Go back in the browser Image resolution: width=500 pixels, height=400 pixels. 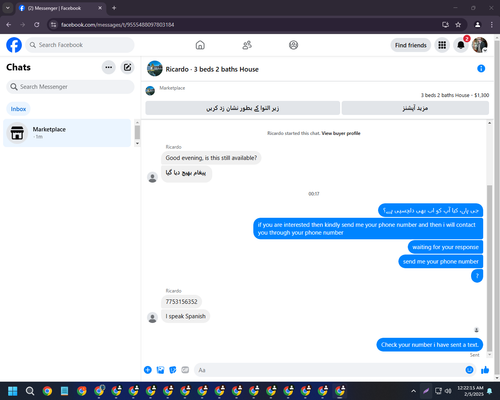pyautogui.click(x=9, y=25)
